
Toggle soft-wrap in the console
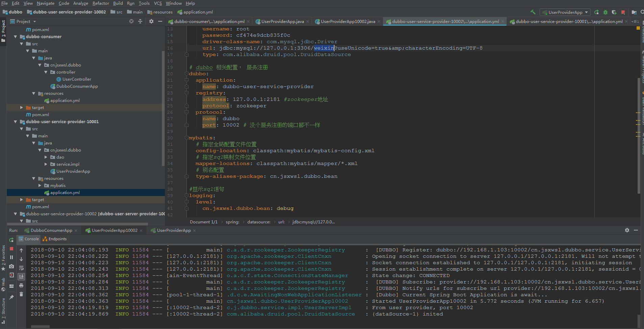pyautogui.click(x=21, y=268)
